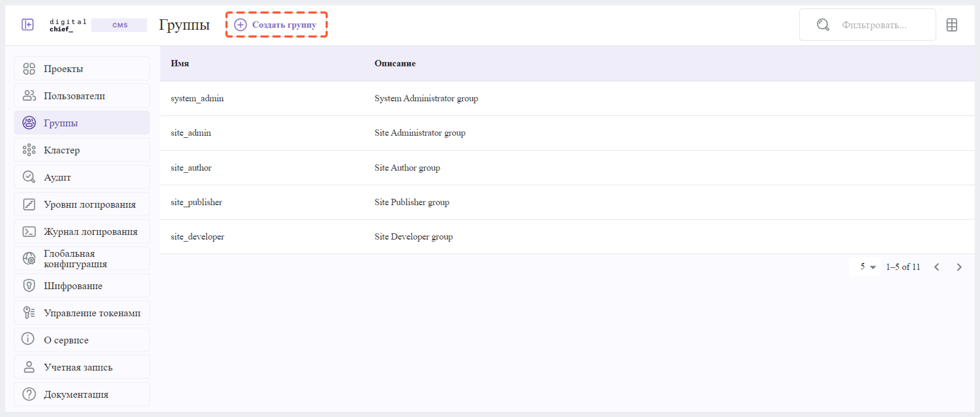Open Шифрование section
This screenshot has width=980, height=417.
coord(82,286)
